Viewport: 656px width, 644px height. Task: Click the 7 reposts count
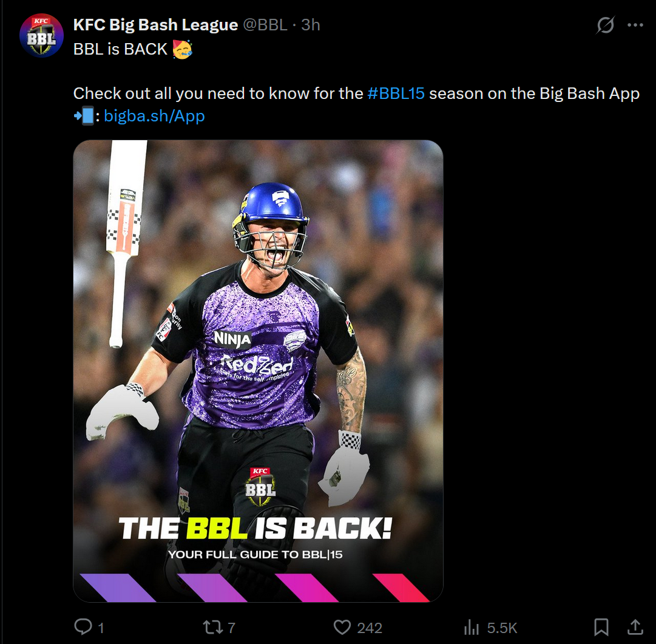(231, 628)
